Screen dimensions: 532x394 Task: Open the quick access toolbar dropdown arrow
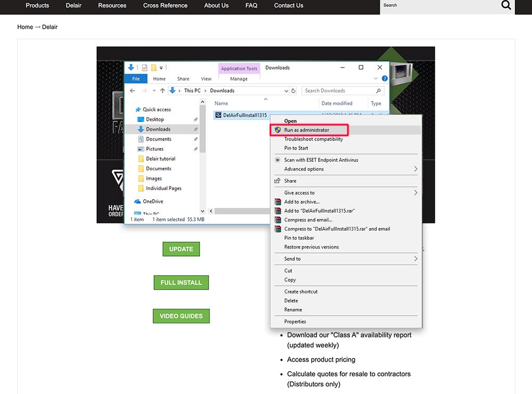pyautogui.click(x=161, y=68)
